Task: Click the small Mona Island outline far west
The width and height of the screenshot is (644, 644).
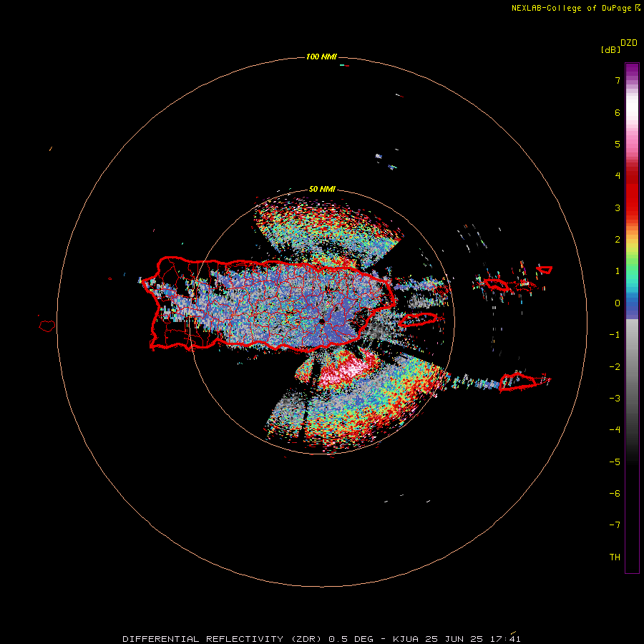Action: coord(47,326)
